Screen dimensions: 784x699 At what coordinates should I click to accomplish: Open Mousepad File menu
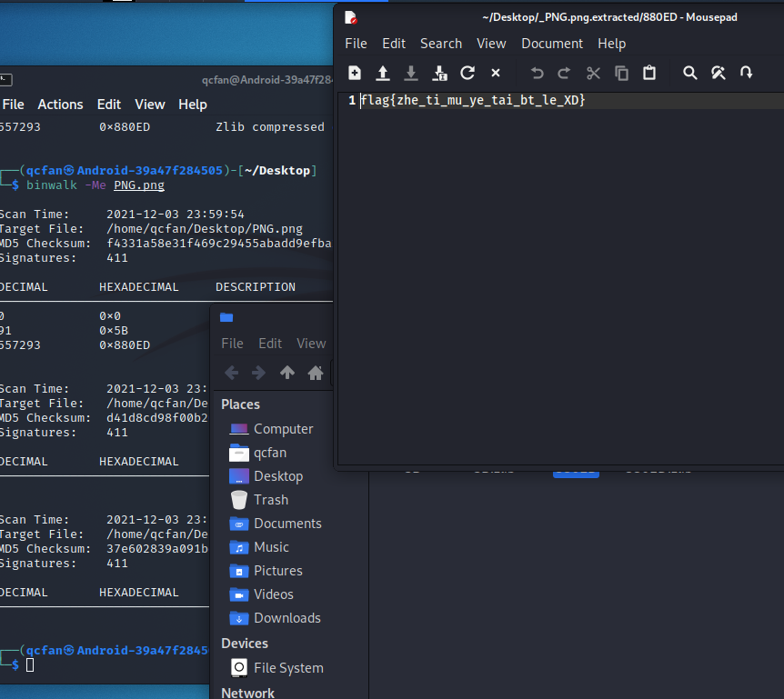pos(356,44)
